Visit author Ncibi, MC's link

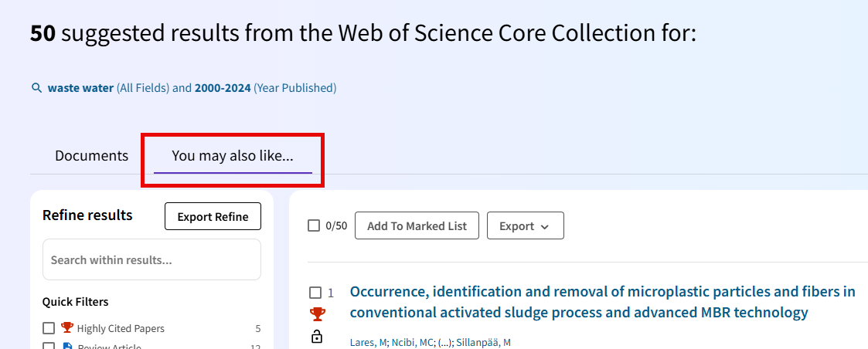click(412, 343)
